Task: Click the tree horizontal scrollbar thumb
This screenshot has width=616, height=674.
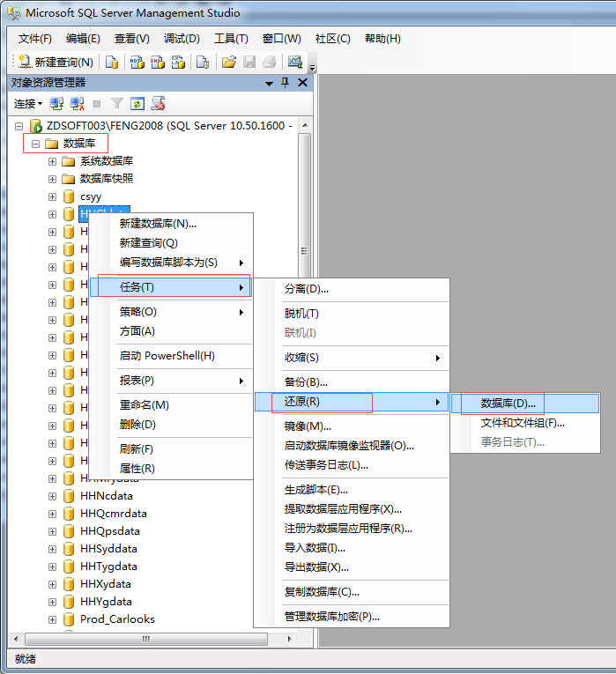Action: pos(146,639)
